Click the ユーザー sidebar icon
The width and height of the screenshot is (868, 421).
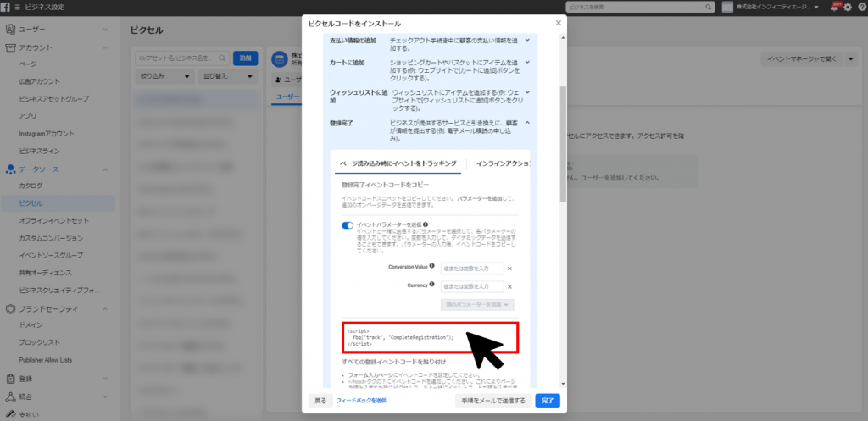10,29
